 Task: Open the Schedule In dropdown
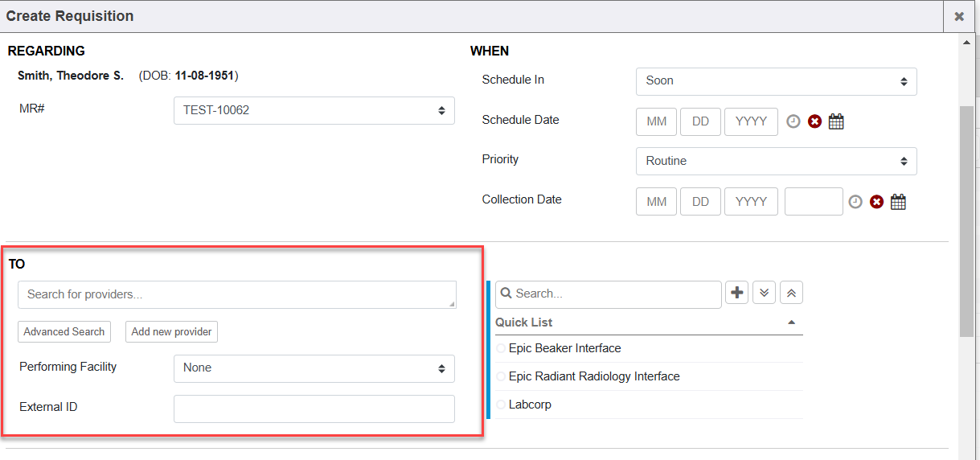pos(776,81)
